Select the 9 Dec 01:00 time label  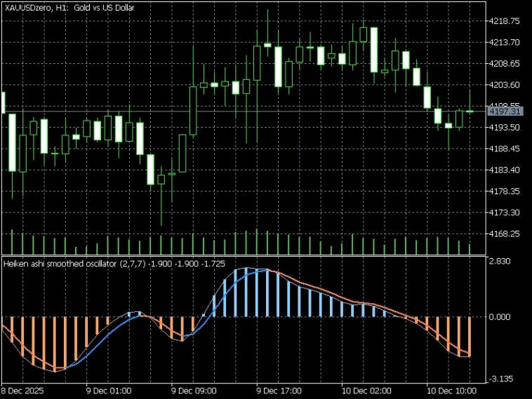(x=109, y=390)
